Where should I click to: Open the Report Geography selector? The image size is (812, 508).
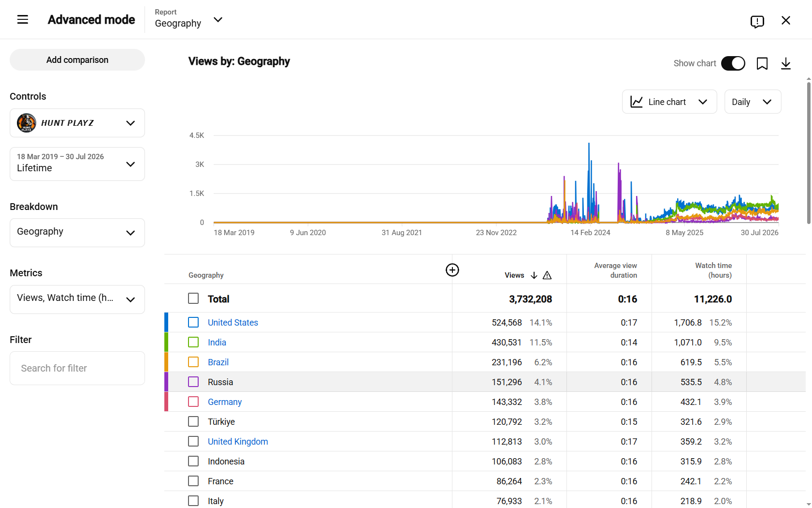click(188, 19)
